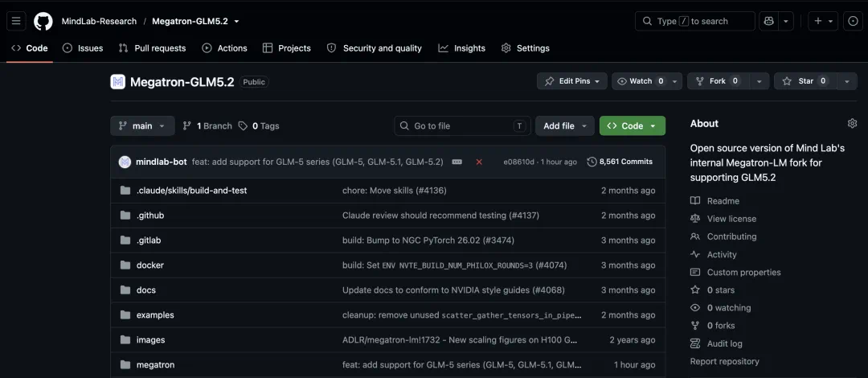Open the docs folder

(146, 290)
